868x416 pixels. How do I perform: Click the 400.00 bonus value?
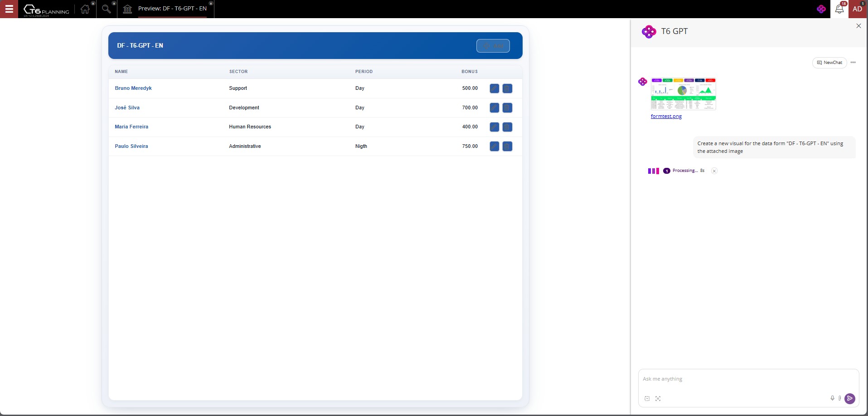point(470,127)
